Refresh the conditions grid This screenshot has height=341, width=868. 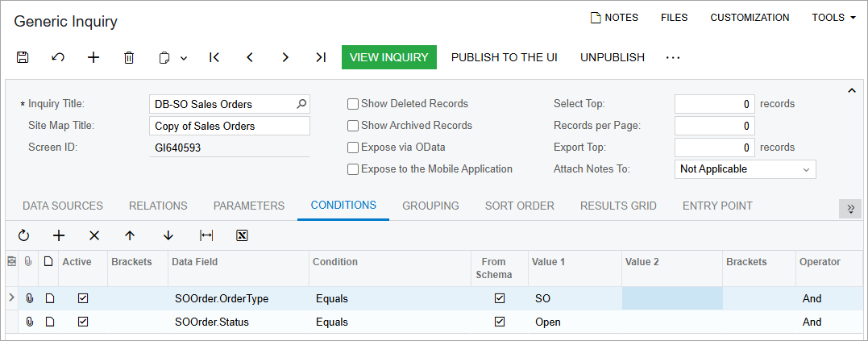tap(23, 235)
